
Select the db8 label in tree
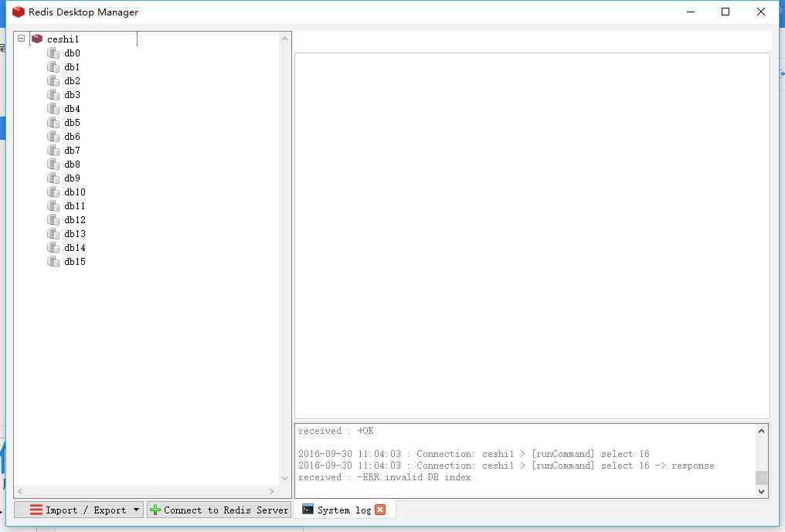tap(72, 164)
